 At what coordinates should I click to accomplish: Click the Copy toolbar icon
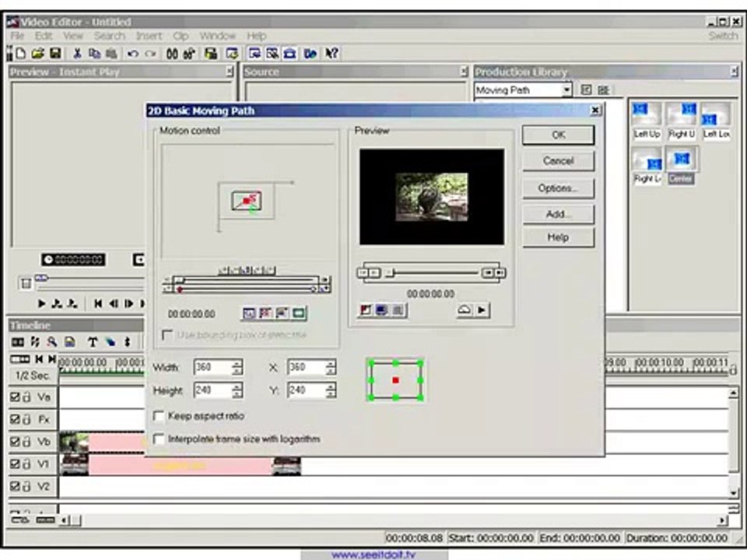(94, 54)
